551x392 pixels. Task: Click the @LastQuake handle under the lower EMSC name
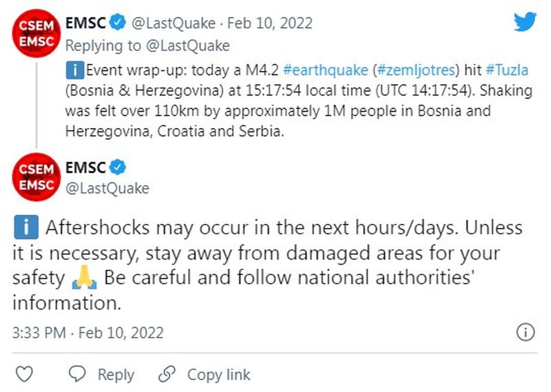[x=107, y=188]
